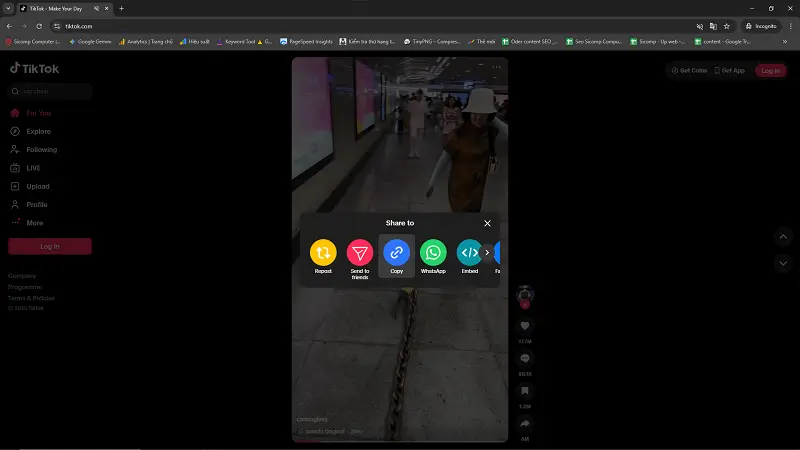Choose Repost in the Share to panel
The height and width of the screenshot is (450, 800).
tap(323, 256)
